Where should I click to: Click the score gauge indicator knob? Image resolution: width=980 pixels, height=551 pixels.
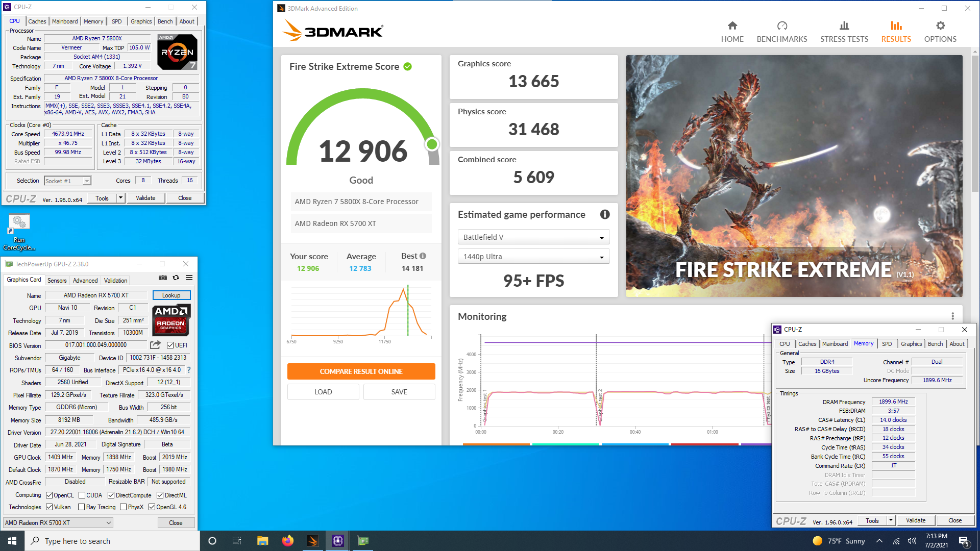pos(432,144)
